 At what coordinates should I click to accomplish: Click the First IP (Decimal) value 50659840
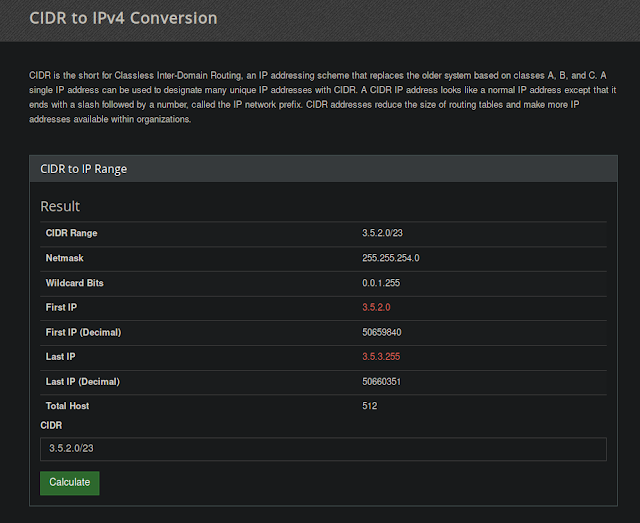click(382, 332)
